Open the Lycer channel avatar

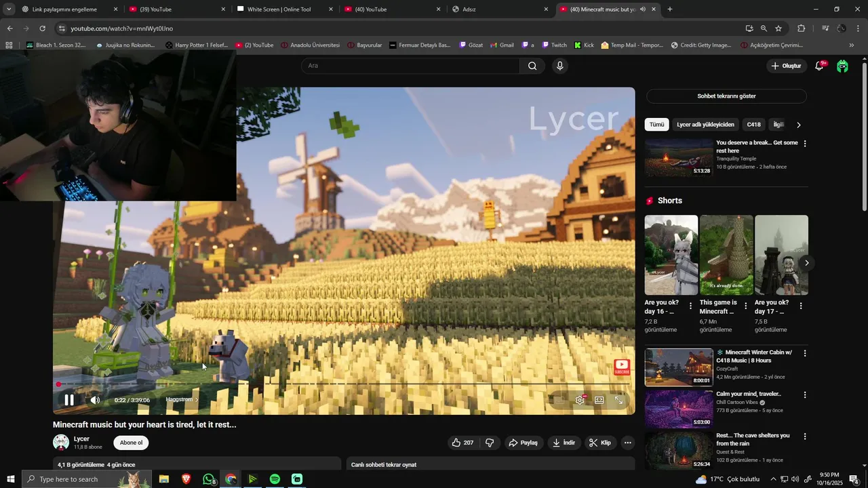point(61,443)
